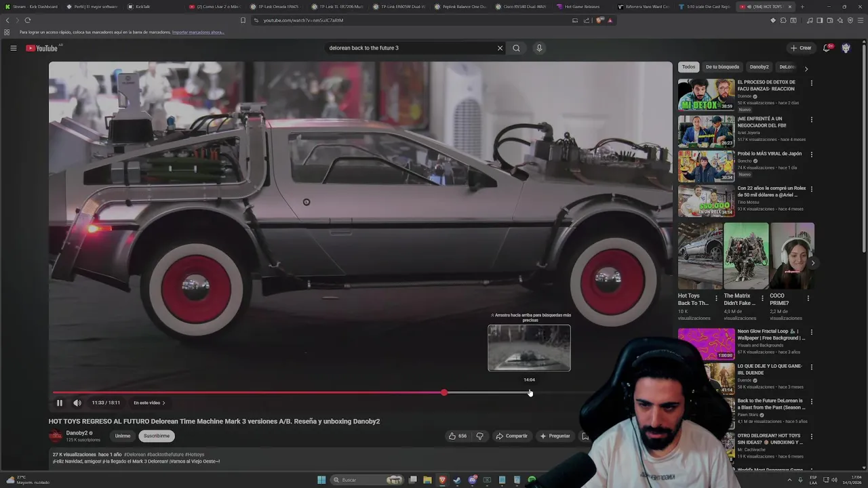
Task: Open the Crear button
Action: click(x=801, y=48)
